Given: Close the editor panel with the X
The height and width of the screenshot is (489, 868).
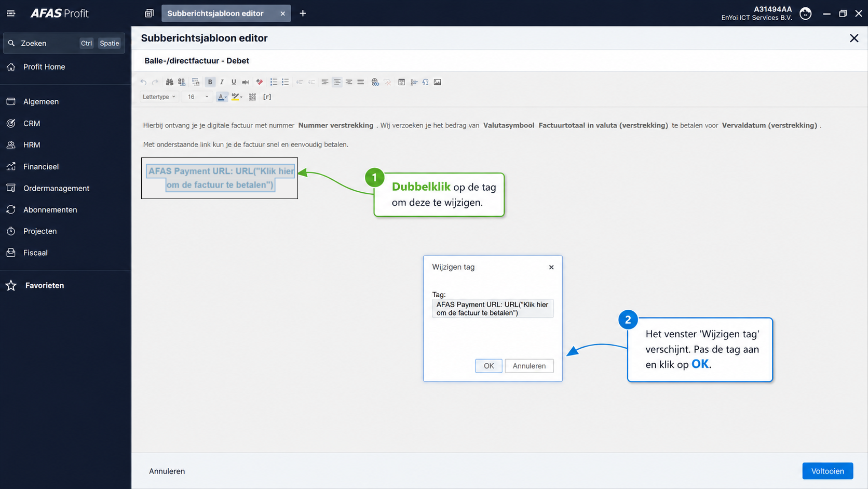Looking at the screenshot, I should (x=854, y=38).
